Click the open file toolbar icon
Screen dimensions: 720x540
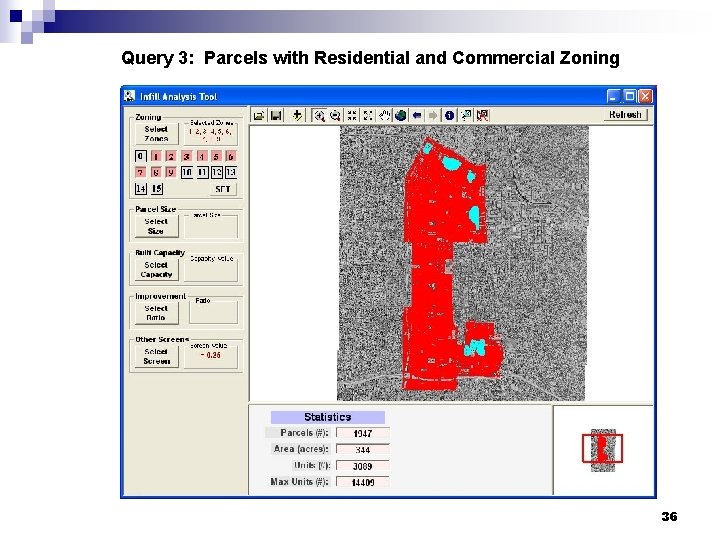click(x=259, y=115)
